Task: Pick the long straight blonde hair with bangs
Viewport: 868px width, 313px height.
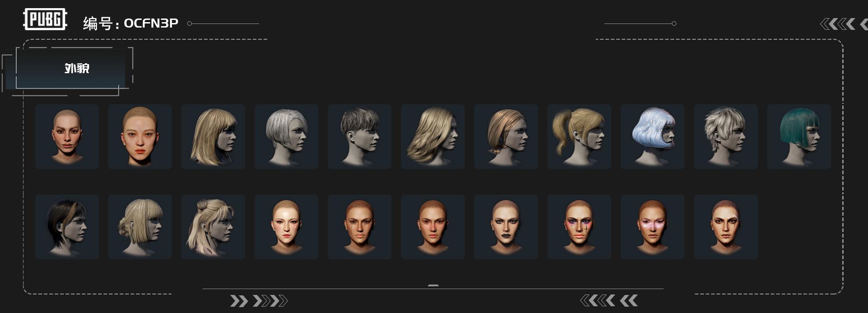Action: (x=213, y=136)
